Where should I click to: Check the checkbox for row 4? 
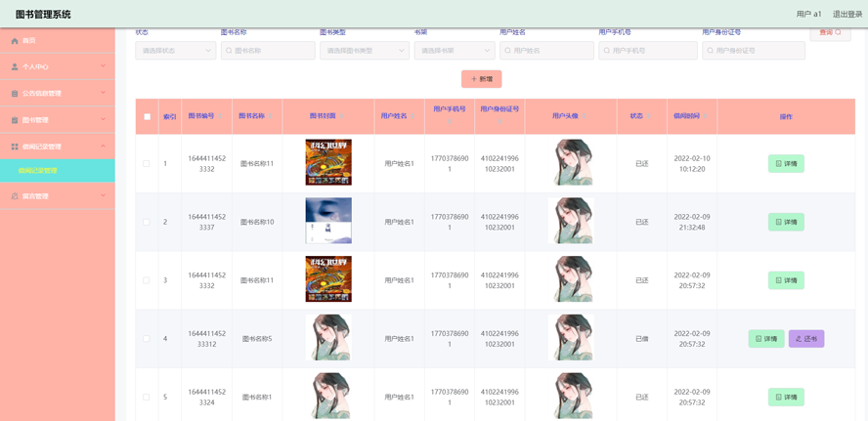point(147,339)
